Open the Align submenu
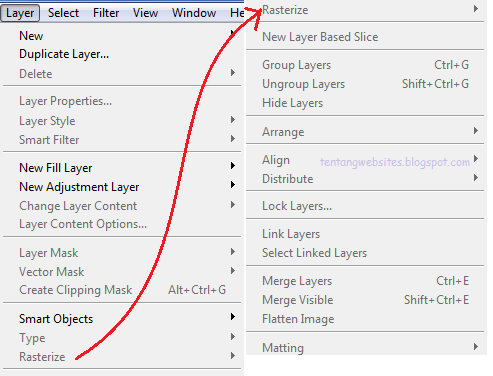493x376 pixels. [x=365, y=160]
